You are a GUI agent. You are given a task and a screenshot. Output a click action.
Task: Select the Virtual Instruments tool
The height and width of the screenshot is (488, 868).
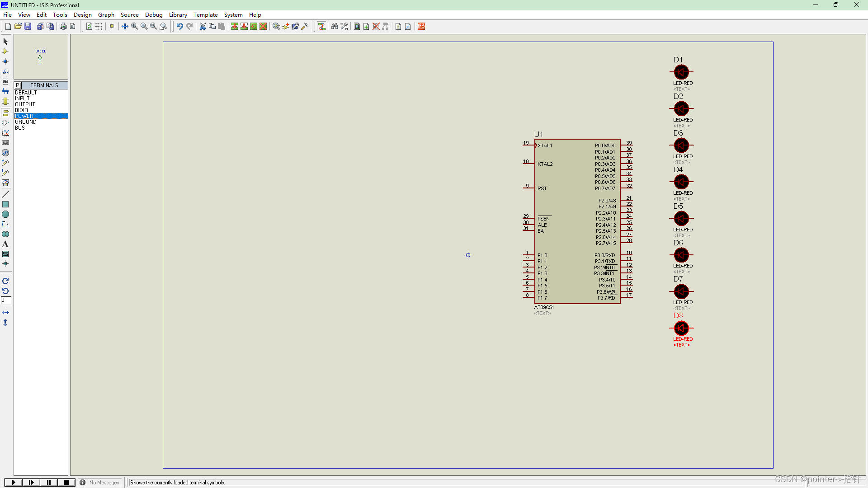(x=5, y=183)
